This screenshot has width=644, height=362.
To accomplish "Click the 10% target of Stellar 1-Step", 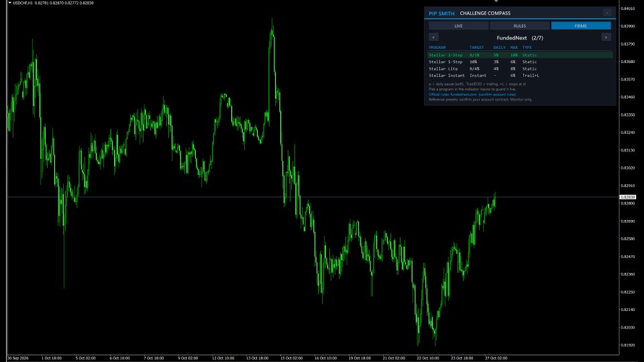I will pos(473,62).
